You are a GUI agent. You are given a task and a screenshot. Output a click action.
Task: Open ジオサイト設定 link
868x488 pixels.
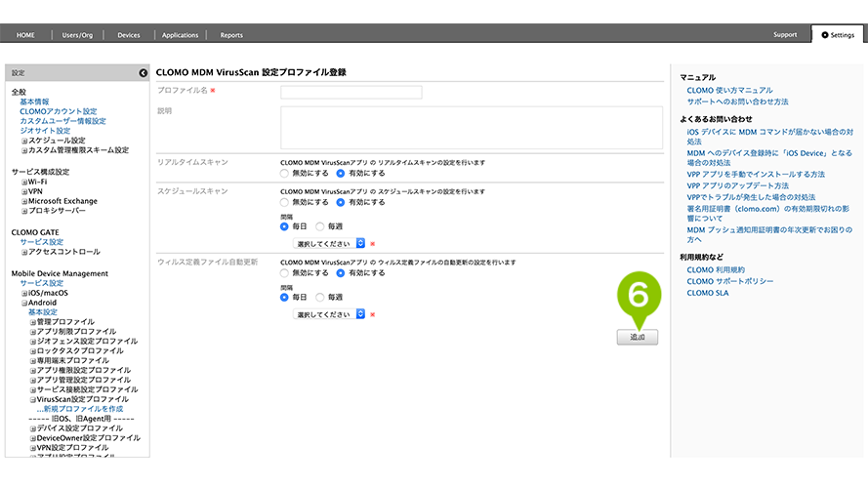coord(45,131)
